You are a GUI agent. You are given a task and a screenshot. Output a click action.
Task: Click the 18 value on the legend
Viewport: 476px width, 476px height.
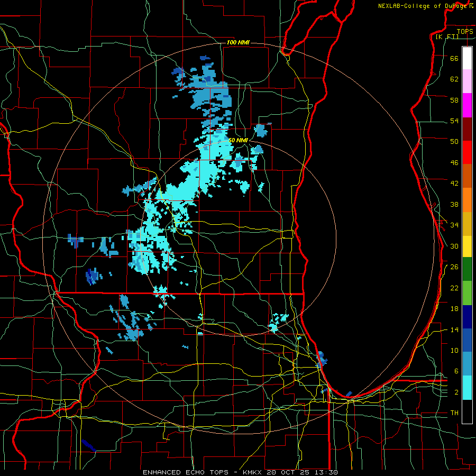454,309
